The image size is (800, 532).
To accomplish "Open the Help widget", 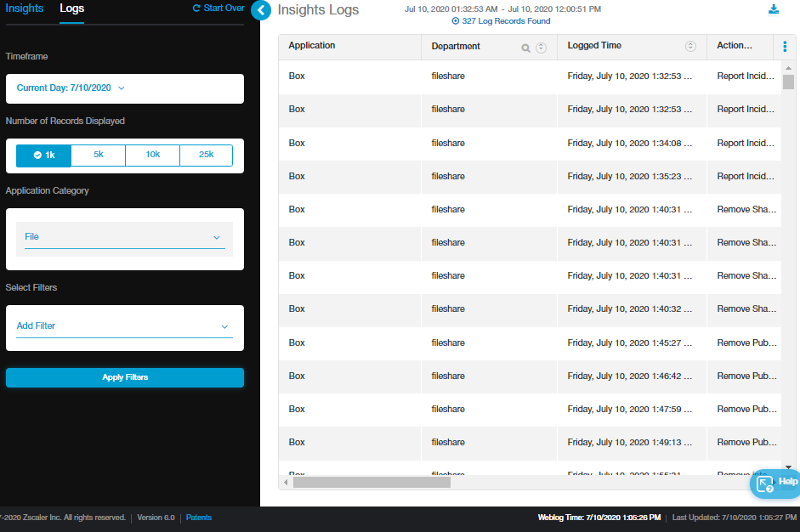I will 774,483.
